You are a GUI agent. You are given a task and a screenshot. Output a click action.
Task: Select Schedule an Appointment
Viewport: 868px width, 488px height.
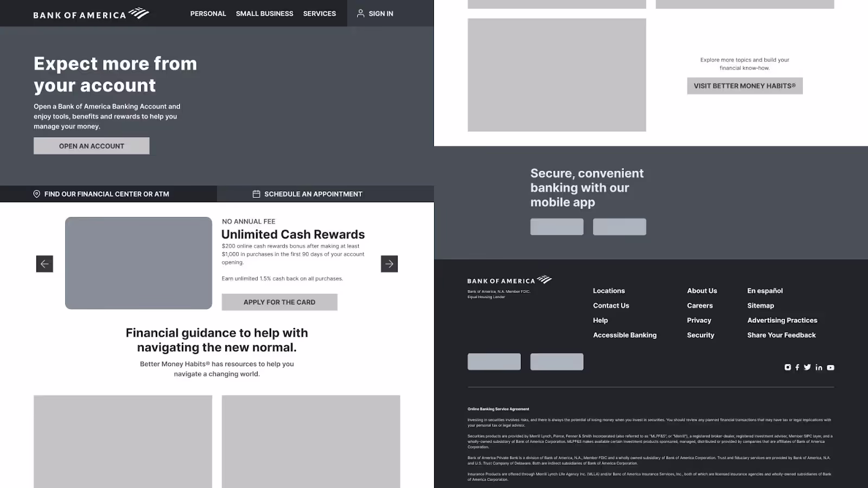tap(308, 194)
